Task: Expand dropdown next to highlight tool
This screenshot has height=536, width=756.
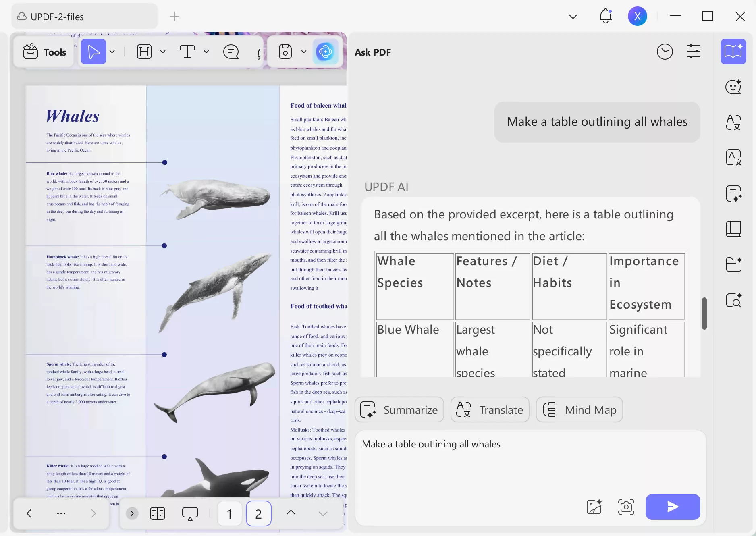Action: [x=163, y=52]
